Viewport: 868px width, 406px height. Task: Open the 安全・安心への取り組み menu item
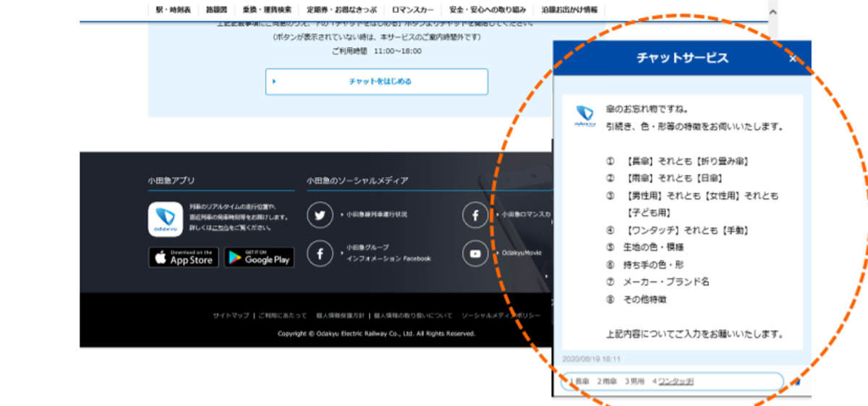pyautogui.click(x=488, y=10)
